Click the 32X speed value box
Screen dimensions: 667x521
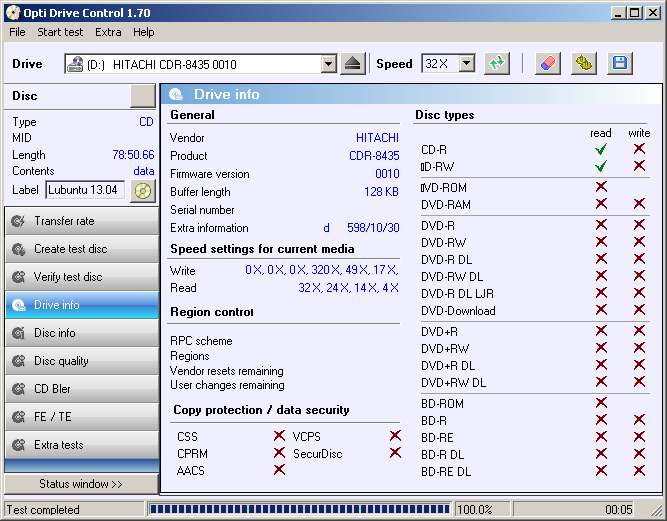point(441,64)
